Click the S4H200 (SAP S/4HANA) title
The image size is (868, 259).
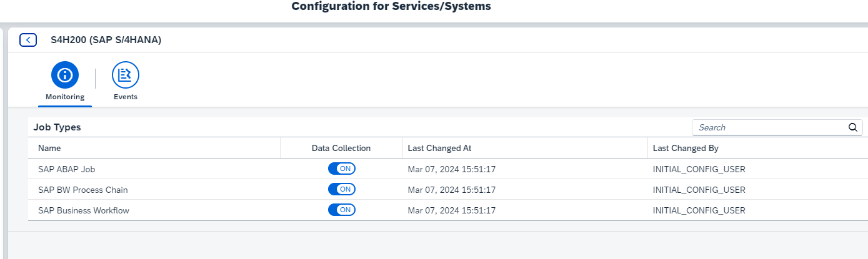(x=106, y=40)
